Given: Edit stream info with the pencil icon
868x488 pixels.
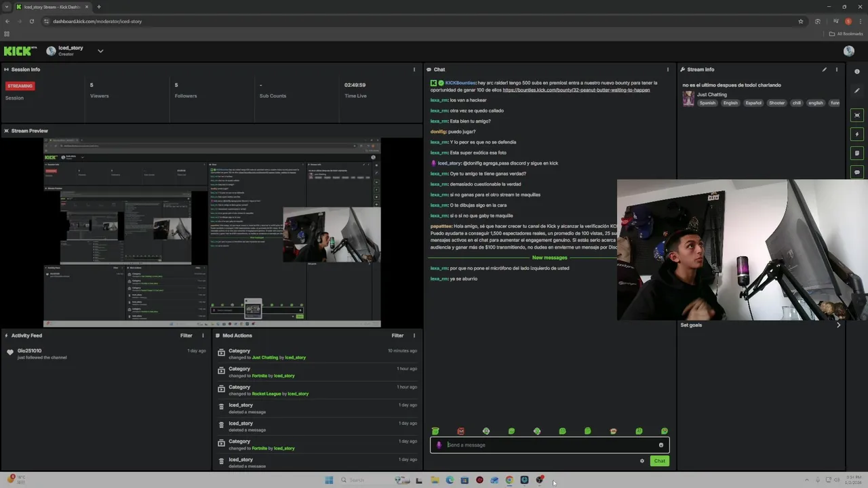Looking at the screenshot, I should tap(825, 69).
